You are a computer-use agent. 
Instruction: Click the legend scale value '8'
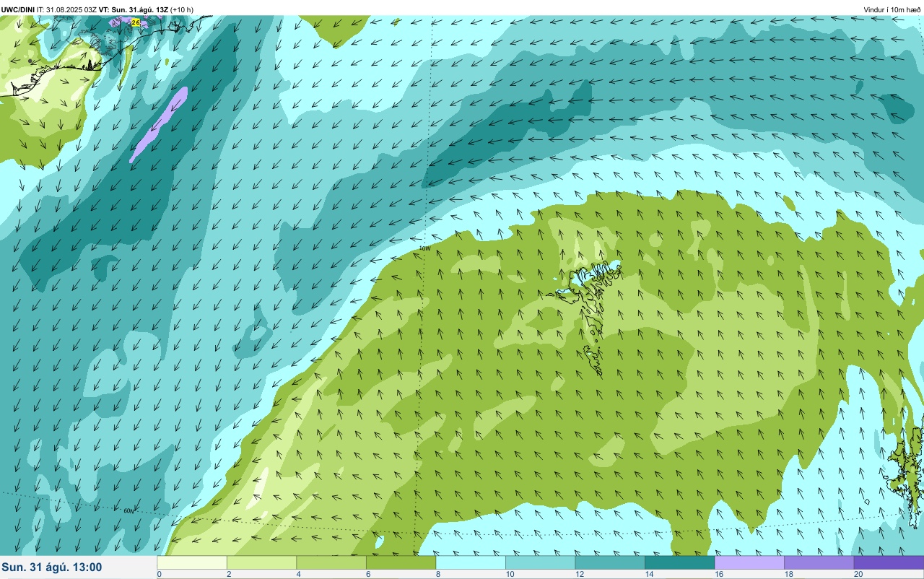point(437,575)
